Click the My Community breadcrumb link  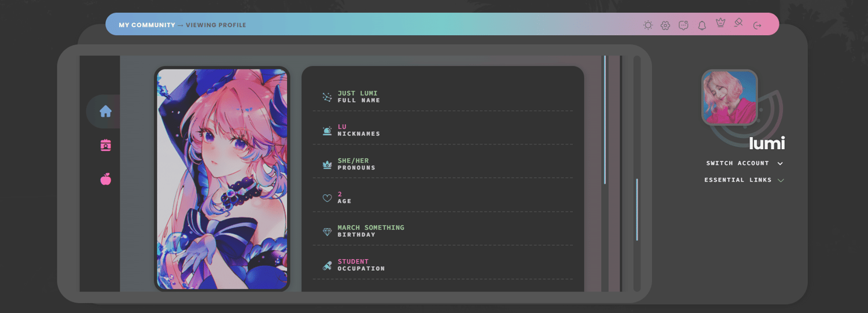pos(147,25)
